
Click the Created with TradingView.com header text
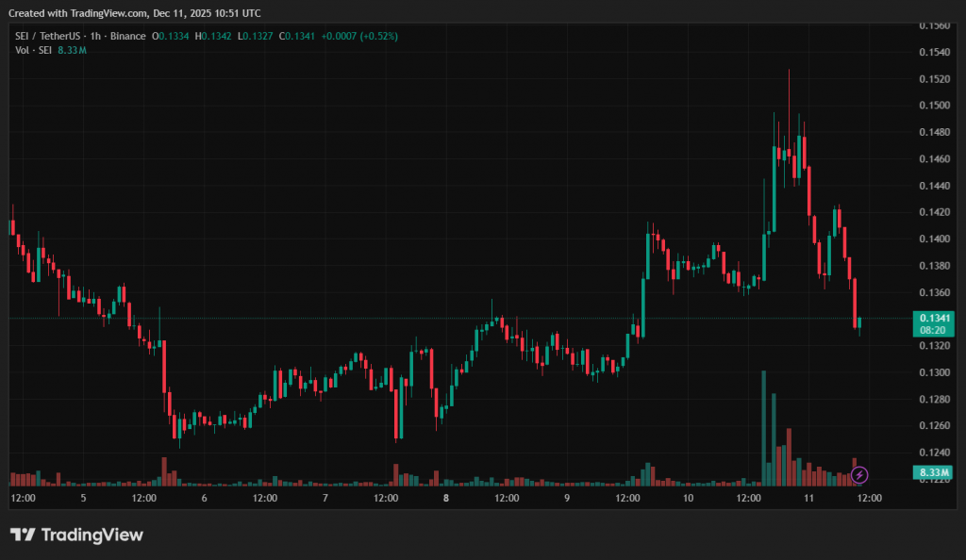tap(136, 13)
